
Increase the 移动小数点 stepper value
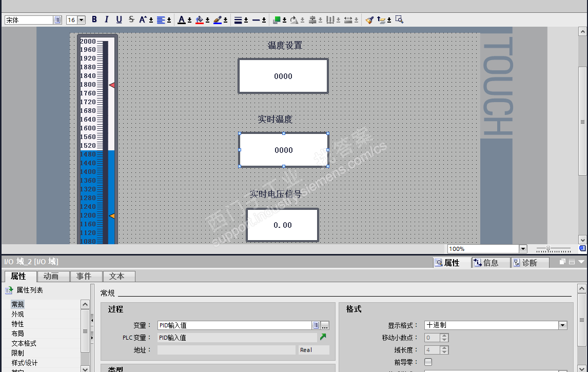tap(444, 335)
